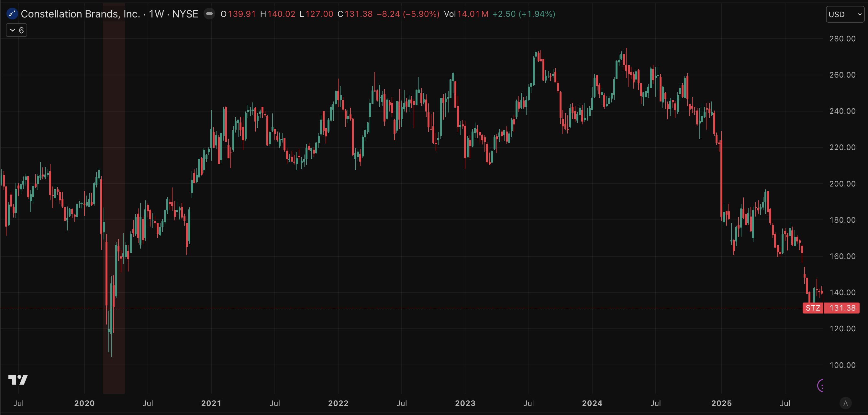The width and height of the screenshot is (868, 415).
Task: Click the 2025 label on time axis
Action: tap(721, 403)
